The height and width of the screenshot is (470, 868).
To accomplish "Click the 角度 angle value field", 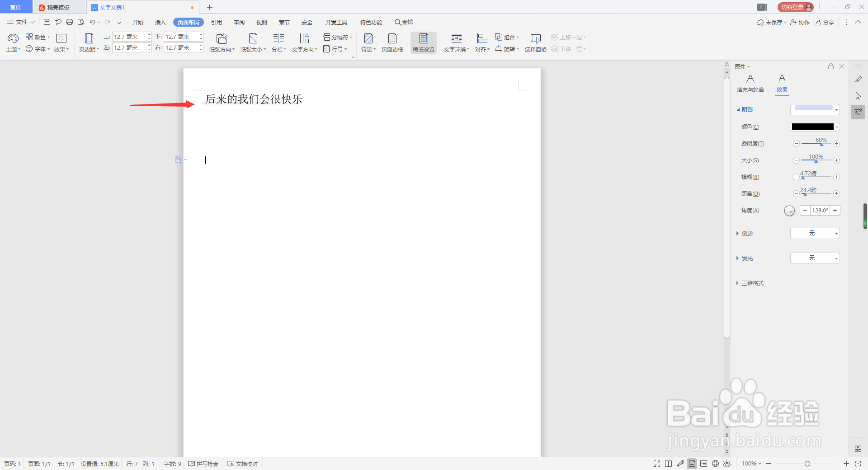I will 820,211.
